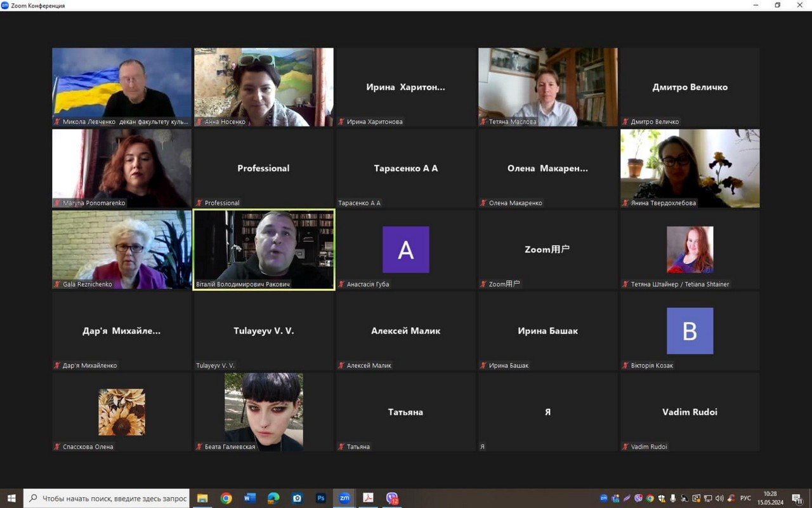
Task: Click the Zoom logo in title bar
Action: (5, 5)
